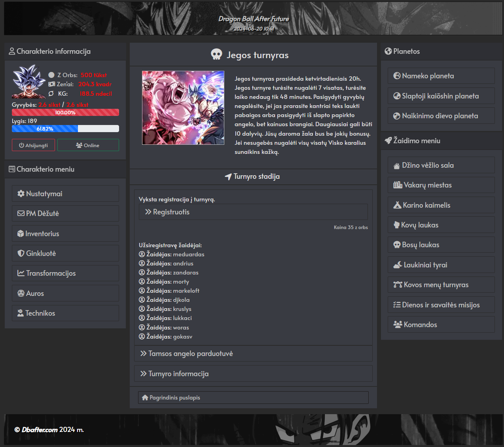Click the KG value 188.5 ndecil
The width and height of the screenshot is (504, 447).
96,94
